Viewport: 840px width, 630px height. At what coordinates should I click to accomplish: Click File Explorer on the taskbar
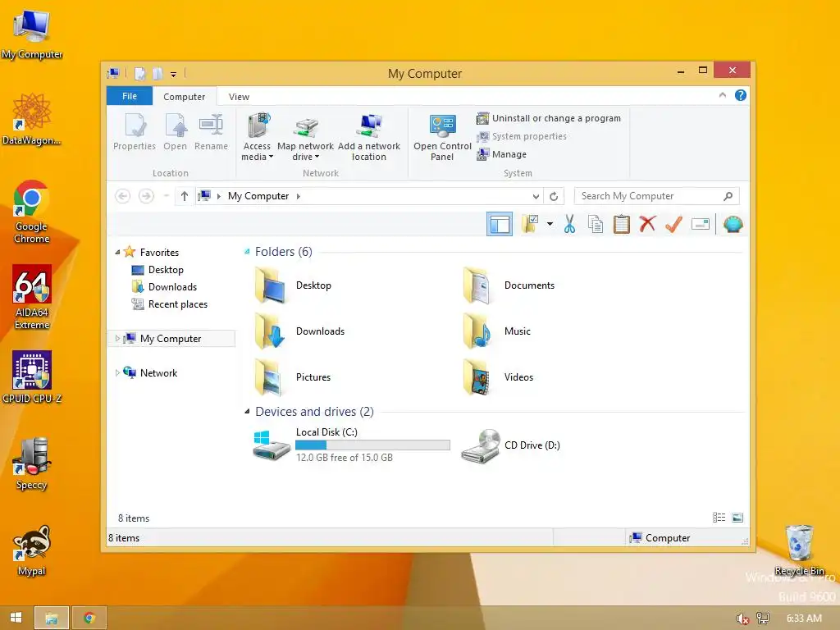[52, 618]
